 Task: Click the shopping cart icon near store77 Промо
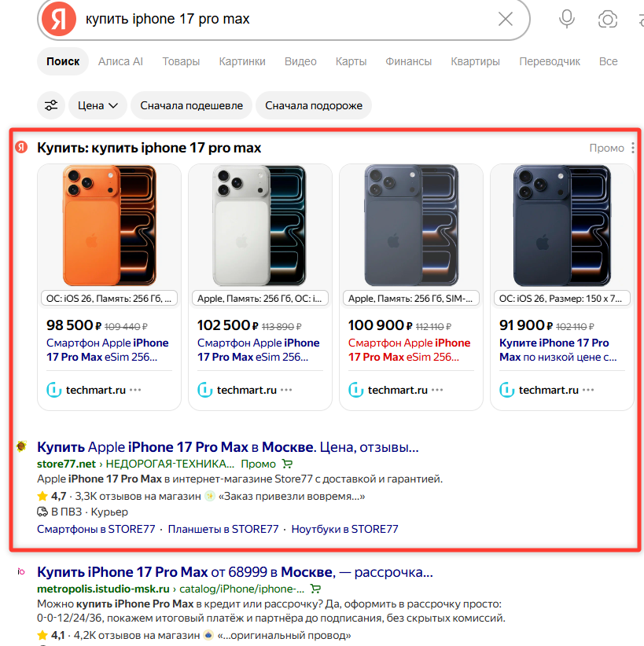click(287, 464)
